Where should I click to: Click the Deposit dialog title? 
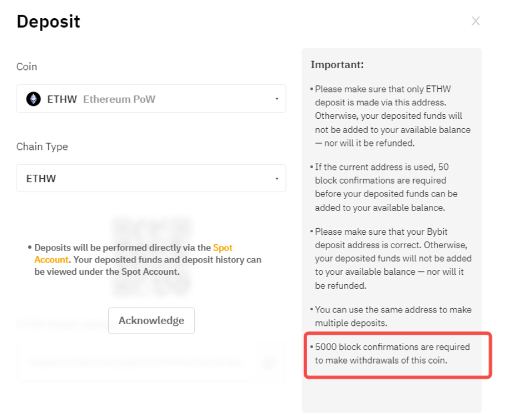point(48,22)
